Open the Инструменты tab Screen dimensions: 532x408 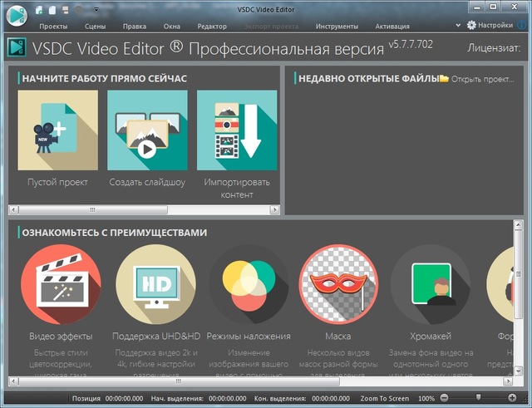[x=337, y=27]
